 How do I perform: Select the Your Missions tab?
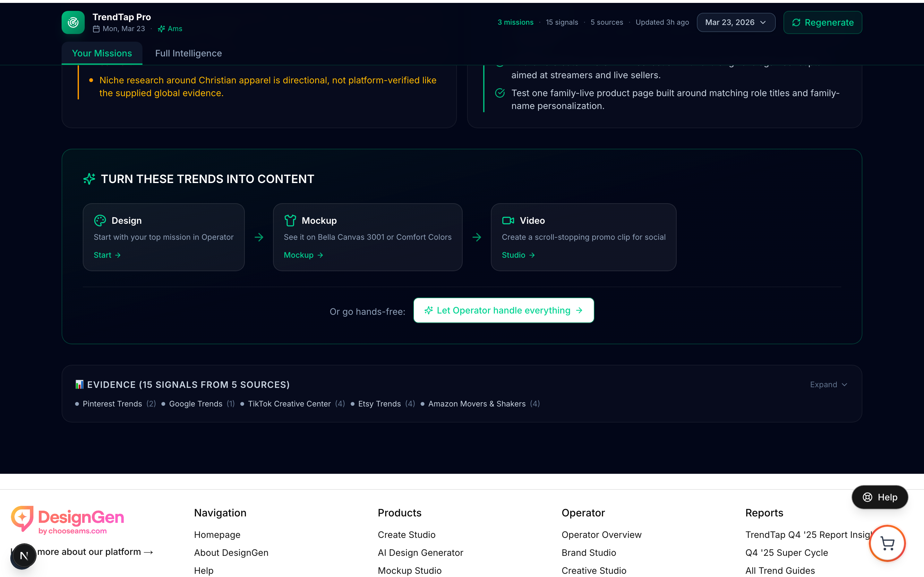(102, 53)
